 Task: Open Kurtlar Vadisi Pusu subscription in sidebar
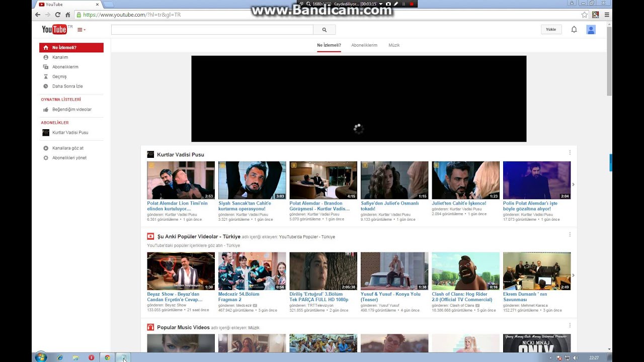pos(71,132)
